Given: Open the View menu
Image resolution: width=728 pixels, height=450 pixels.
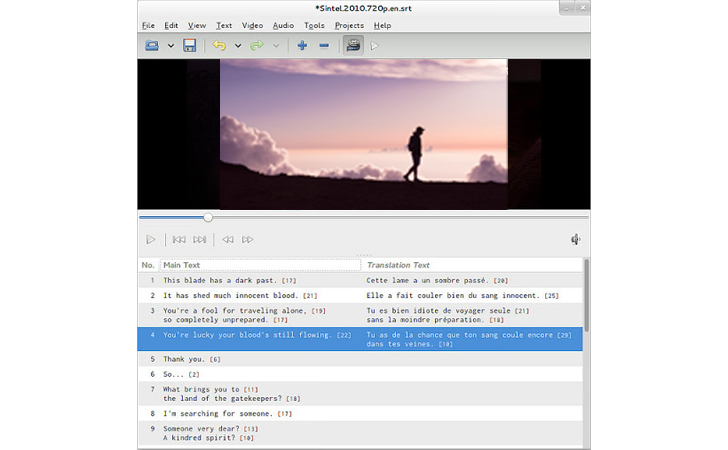Looking at the screenshot, I should pyautogui.click(x=196, y=26).
